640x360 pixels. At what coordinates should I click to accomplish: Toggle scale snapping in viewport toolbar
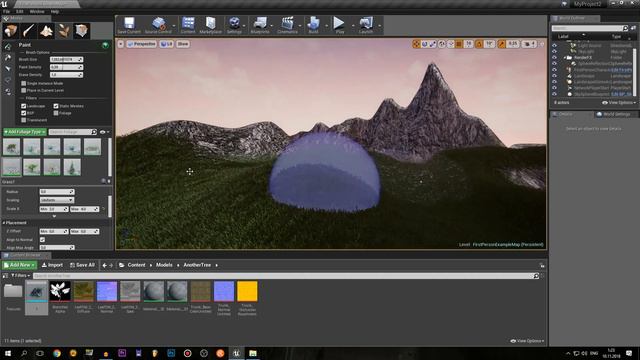(502, 44)
